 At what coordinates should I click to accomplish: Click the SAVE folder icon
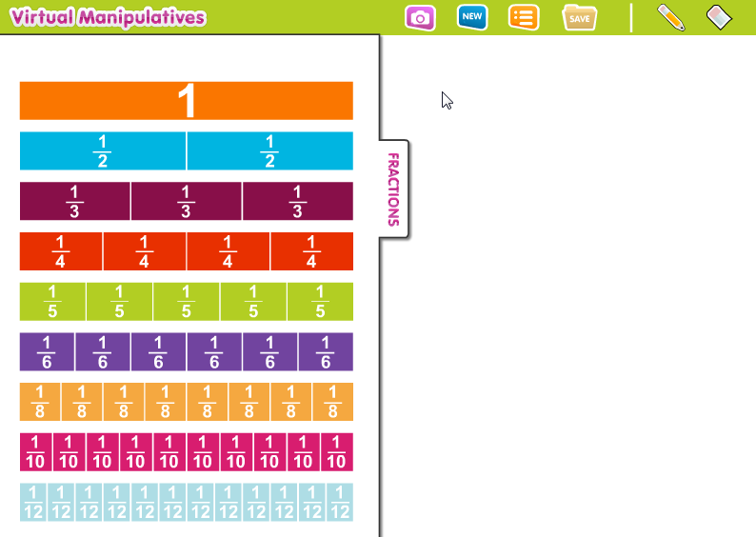click(x=579, y=17)
